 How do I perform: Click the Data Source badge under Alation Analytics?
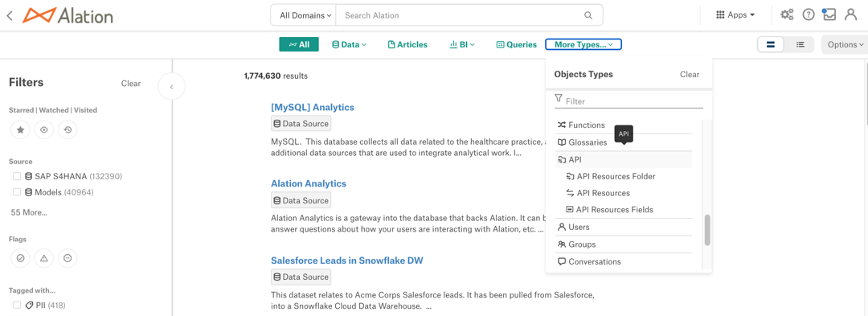[x=301, y=200]
